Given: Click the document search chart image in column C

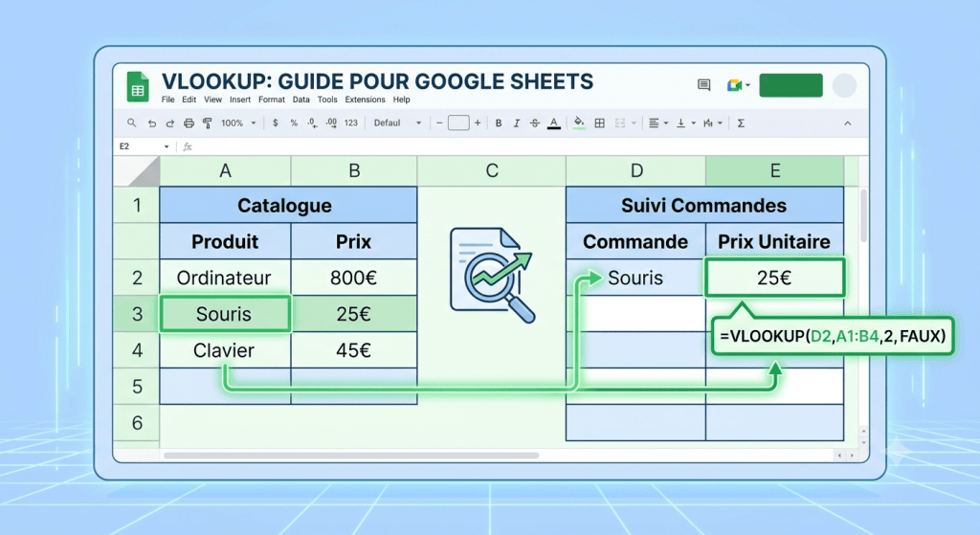Looking at the screenshot, I should [492, 275].
